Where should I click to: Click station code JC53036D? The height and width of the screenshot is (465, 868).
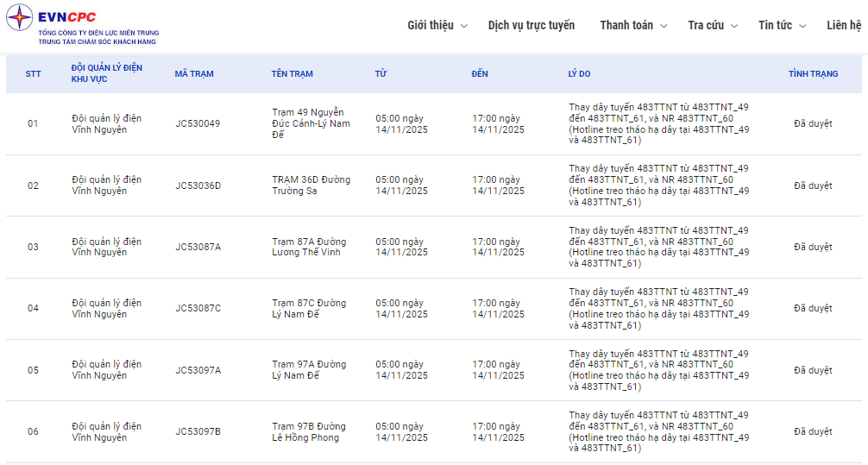point(198,185)
